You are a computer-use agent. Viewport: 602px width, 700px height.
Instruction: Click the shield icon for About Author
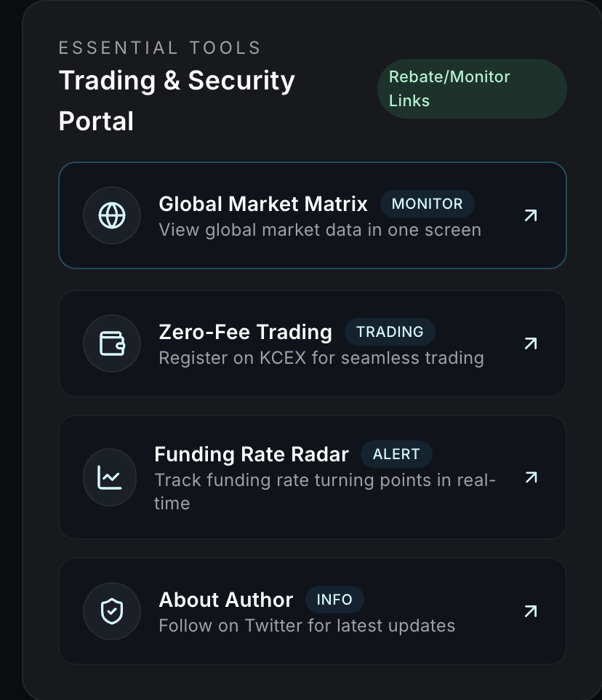[x=111, y=611]
